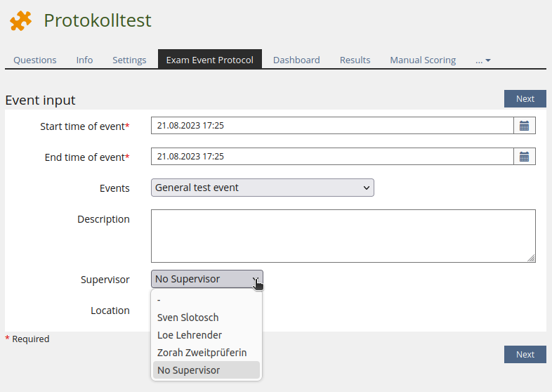
Task: Open calendar picker for end time
Action: pyautogui.click(x=524, y=157)
